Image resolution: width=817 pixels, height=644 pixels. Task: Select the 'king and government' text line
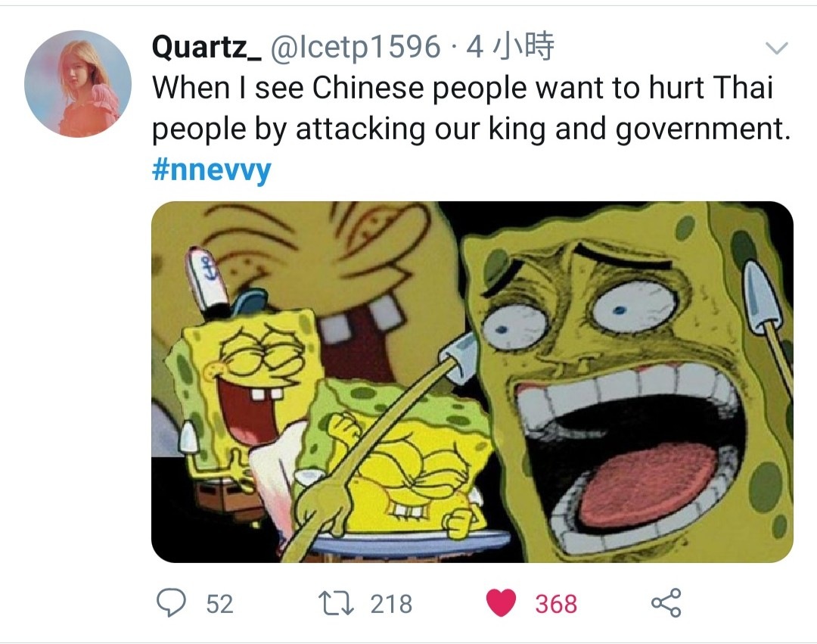[x=471, y=129]
